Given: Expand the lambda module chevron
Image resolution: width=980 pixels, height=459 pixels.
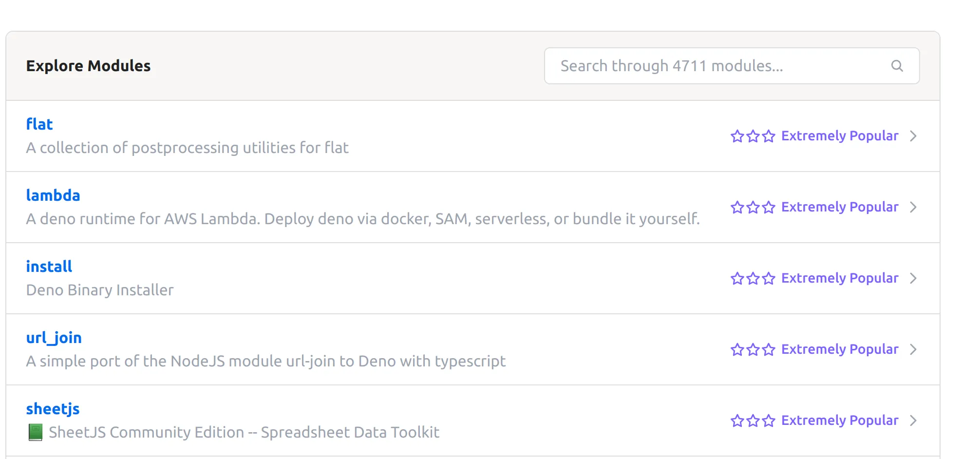Looking at the screenshot, I should point(913,207).
